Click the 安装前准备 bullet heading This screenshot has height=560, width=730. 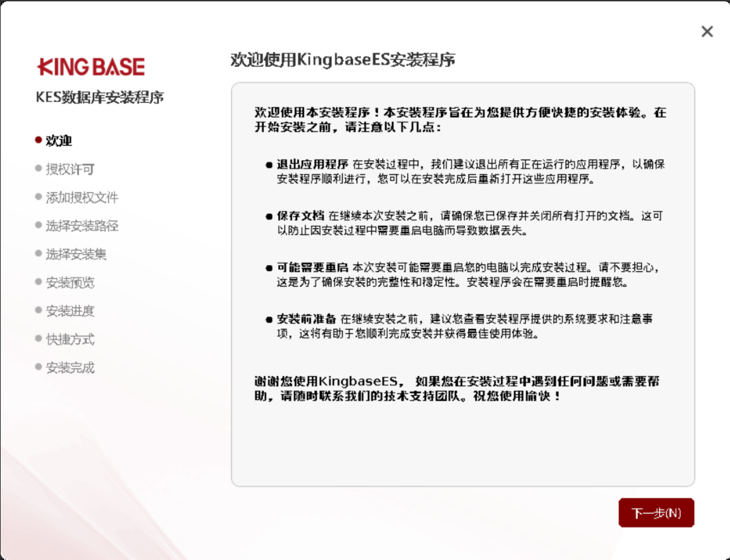point(306,320)
